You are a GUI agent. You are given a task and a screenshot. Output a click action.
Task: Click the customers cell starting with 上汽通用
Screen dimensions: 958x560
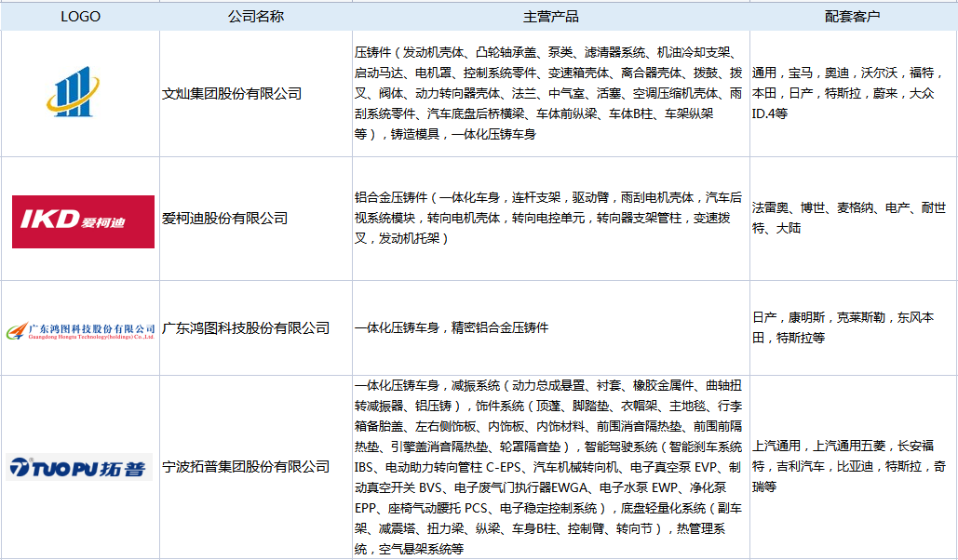[854, 467]
